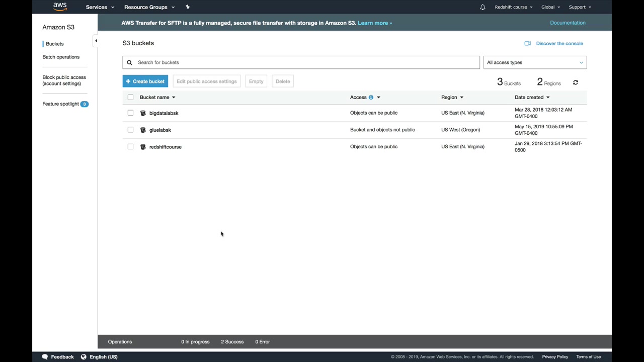Select all buckets with header checkbox

[130, 97]
